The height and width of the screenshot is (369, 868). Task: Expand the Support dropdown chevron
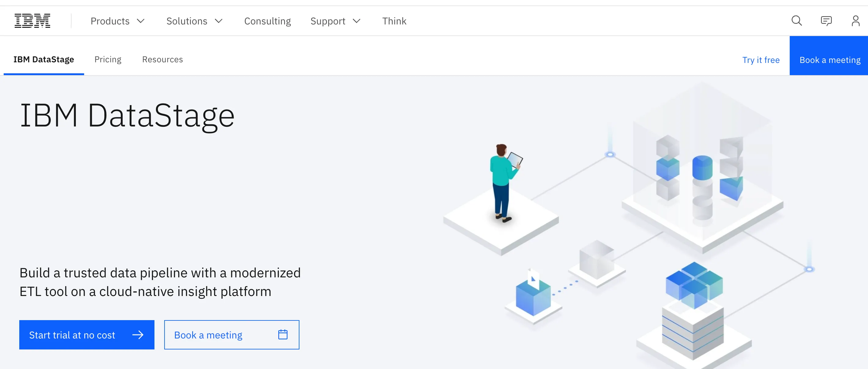coord(357,21)
